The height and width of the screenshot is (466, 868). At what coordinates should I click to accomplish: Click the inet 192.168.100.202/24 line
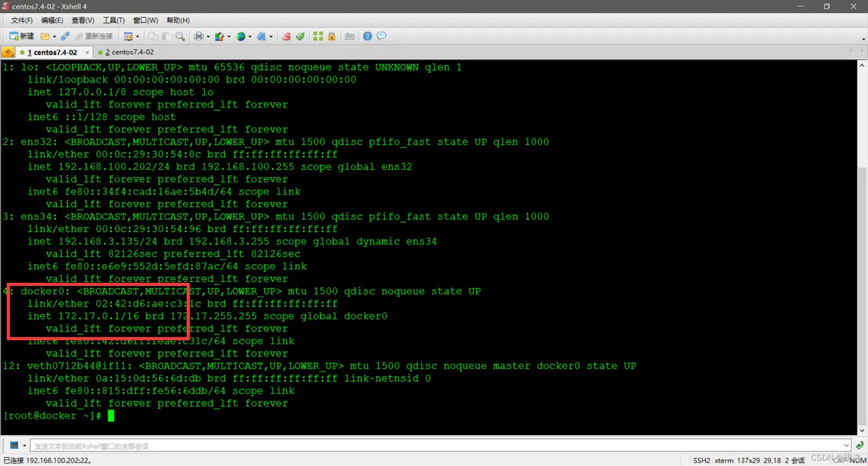[219, 167]
